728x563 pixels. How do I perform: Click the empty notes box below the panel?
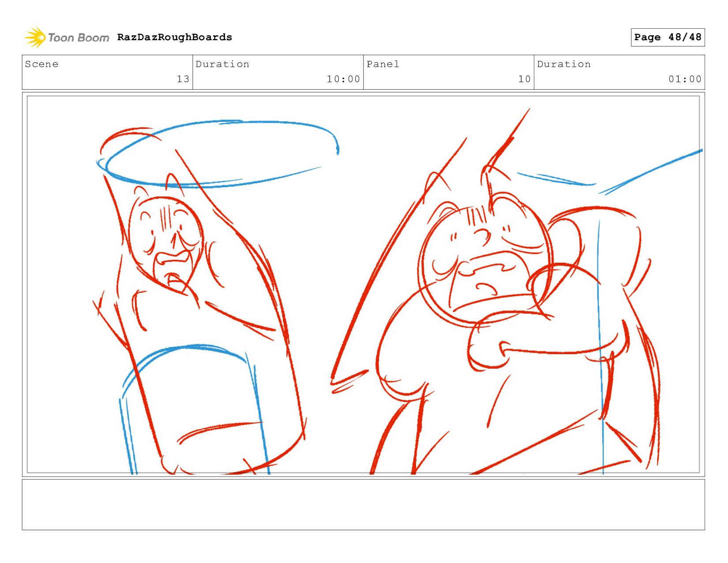[x=363, y=505]
